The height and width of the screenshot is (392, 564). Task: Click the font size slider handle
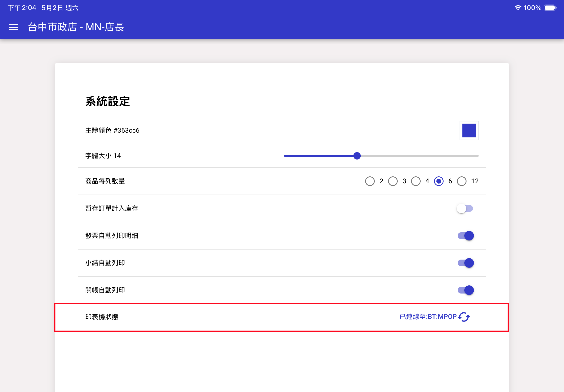coord(357,156)
